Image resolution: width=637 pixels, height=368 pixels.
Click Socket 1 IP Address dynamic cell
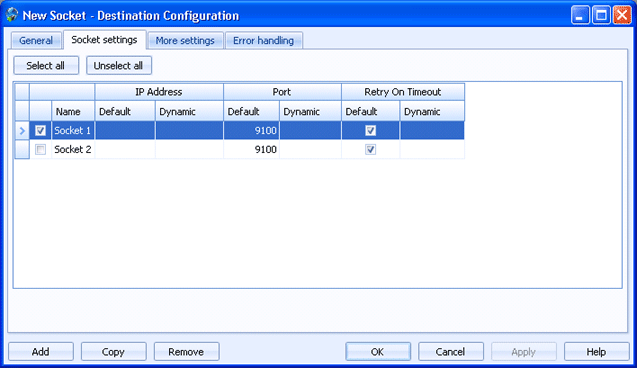point(189,130)
